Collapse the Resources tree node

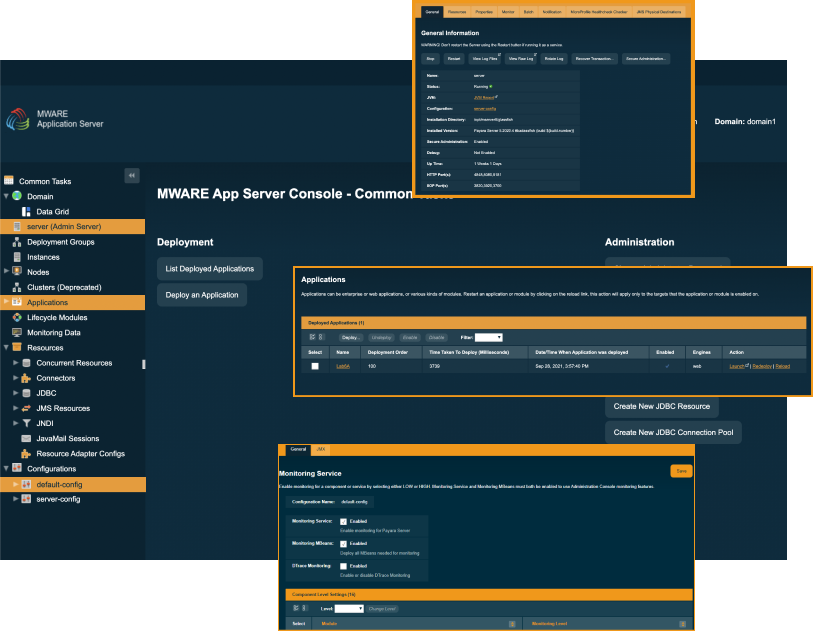point(6,347)
